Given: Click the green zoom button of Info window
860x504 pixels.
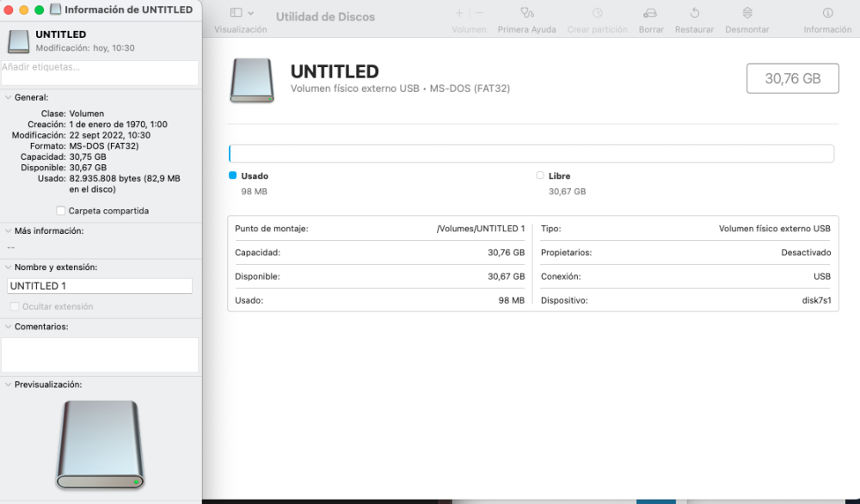Looking at the screenshot, I should point(39,9).
